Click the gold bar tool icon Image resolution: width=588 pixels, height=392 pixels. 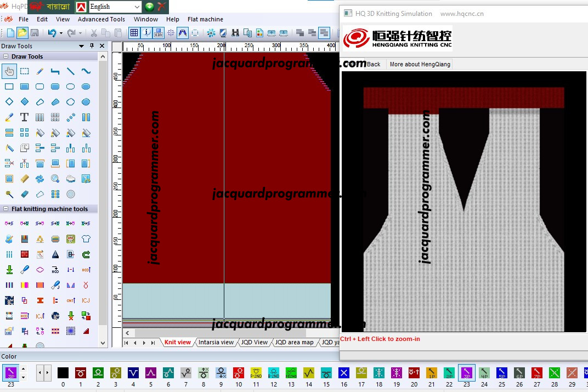(24, 179)
